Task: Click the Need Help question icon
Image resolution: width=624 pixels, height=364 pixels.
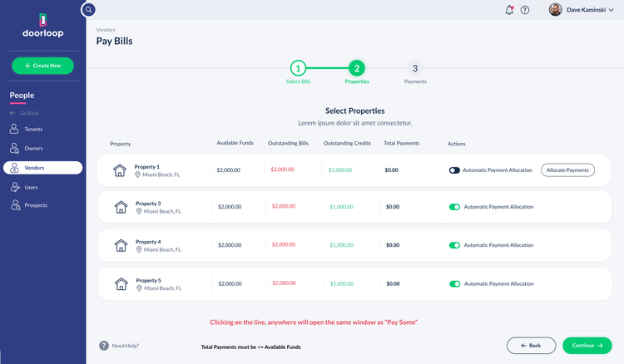Action: (104, 346)
